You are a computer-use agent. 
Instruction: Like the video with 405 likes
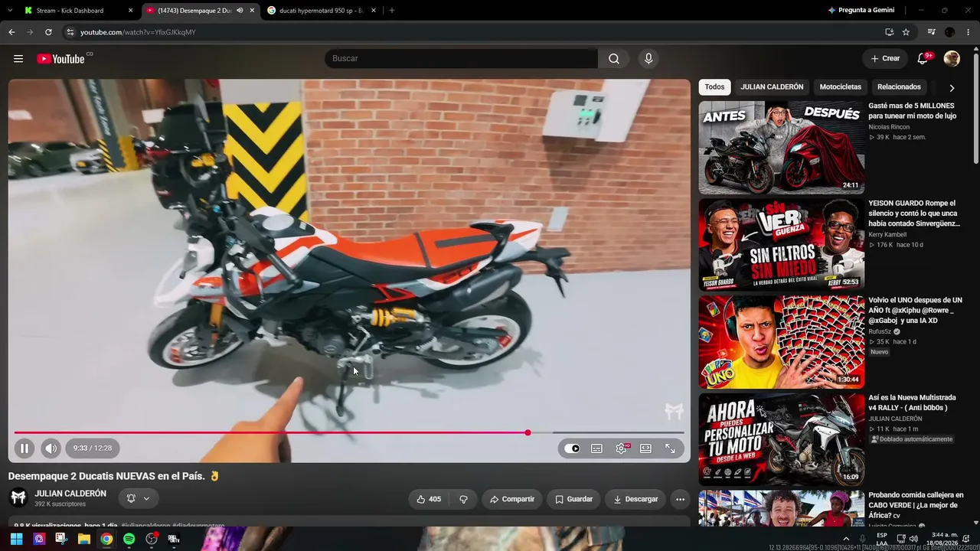tap(429, 499)
